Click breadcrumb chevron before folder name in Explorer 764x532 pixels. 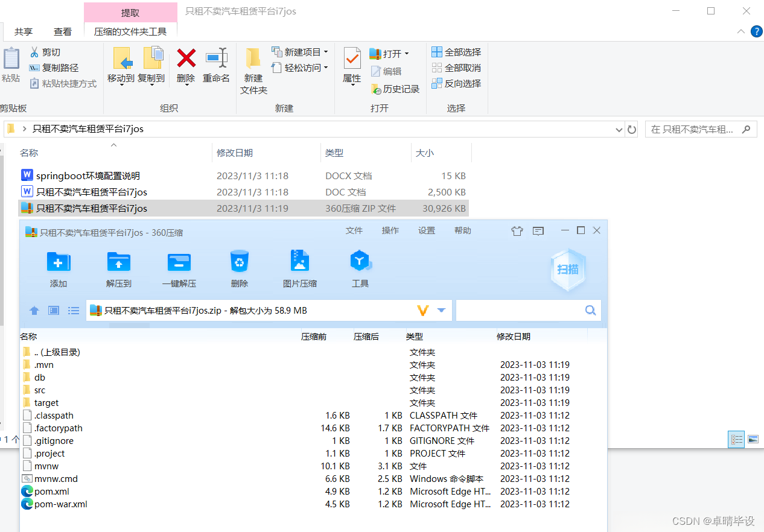pyautogui.click(x=24, y=128)
